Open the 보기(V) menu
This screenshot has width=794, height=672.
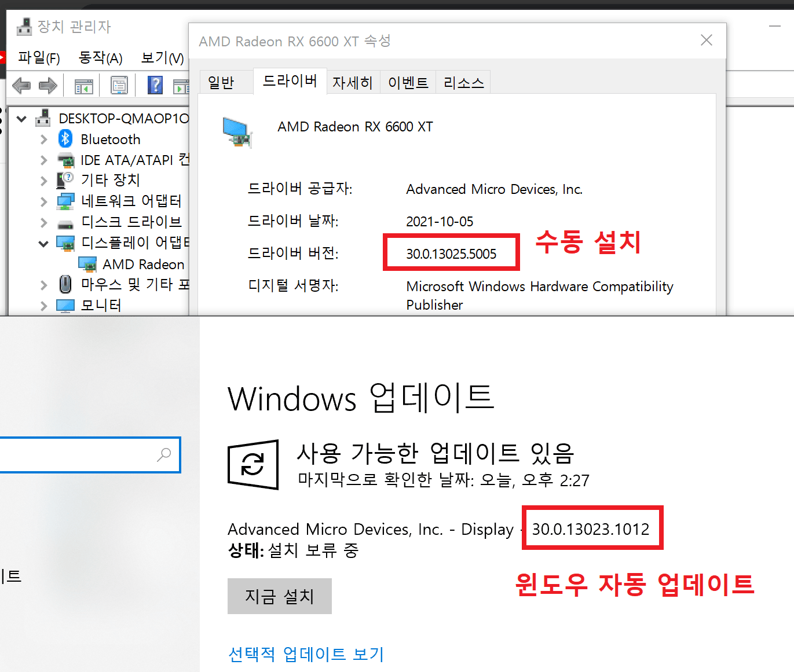[163, 57]
